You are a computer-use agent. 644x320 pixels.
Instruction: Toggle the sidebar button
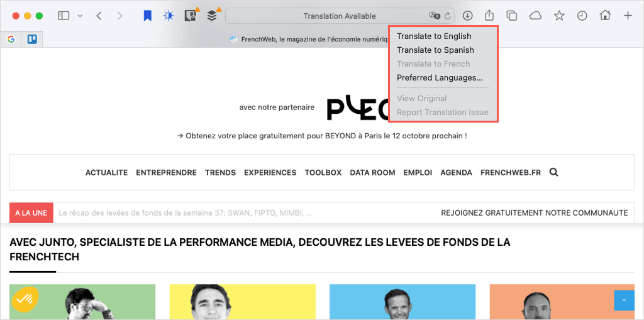(64, 16)
